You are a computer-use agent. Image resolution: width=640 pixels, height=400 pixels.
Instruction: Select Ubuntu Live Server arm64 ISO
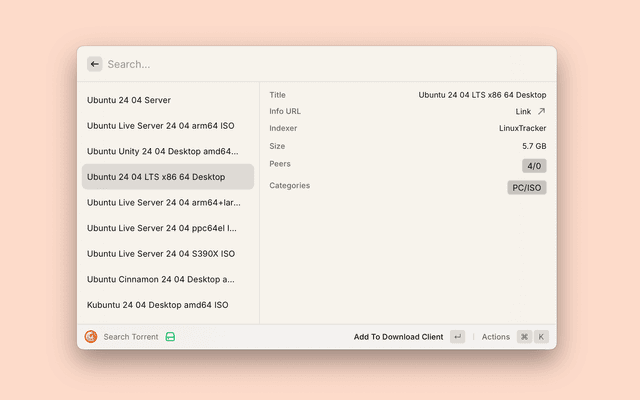167,126
